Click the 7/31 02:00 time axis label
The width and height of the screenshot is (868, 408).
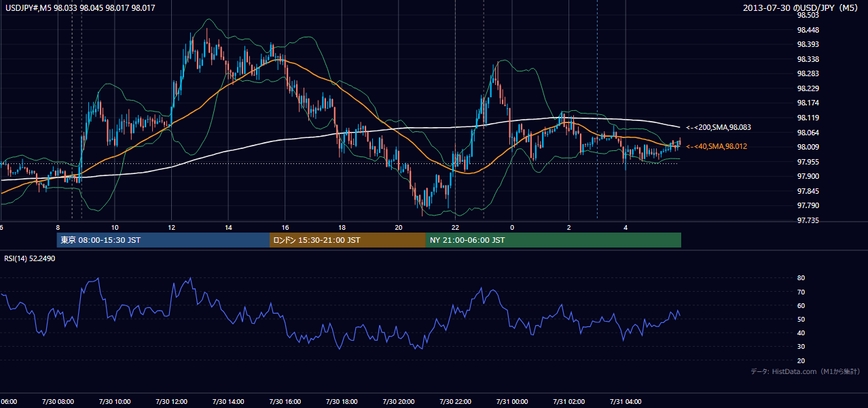568,401
